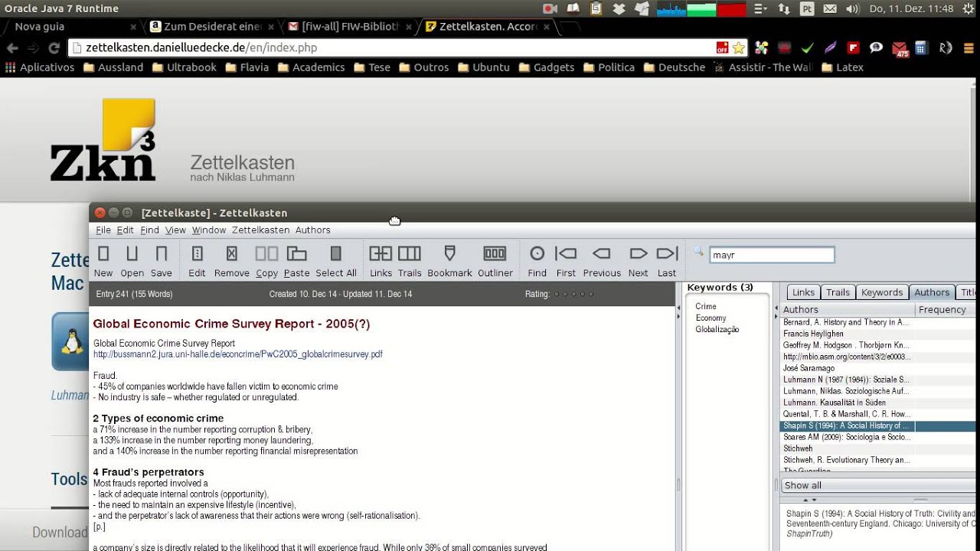Image resolution: width=980 pixels, height=551 pixels.
Task: Jump to First entry icon
Action: (x=566, y=253)
